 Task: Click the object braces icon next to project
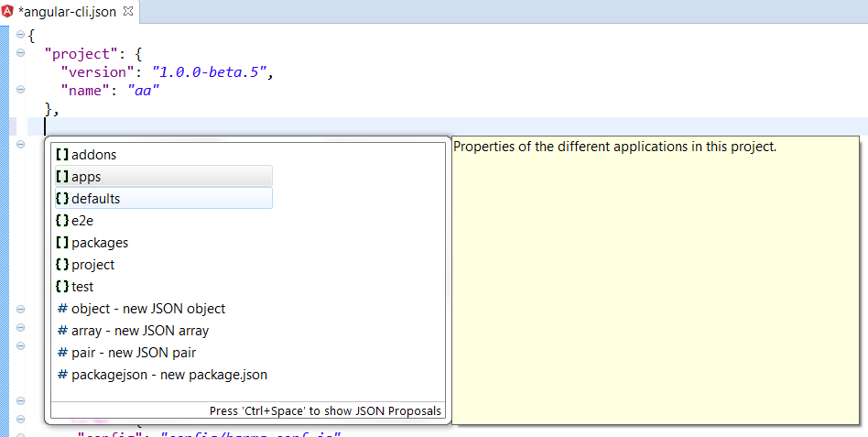point(62,265)
